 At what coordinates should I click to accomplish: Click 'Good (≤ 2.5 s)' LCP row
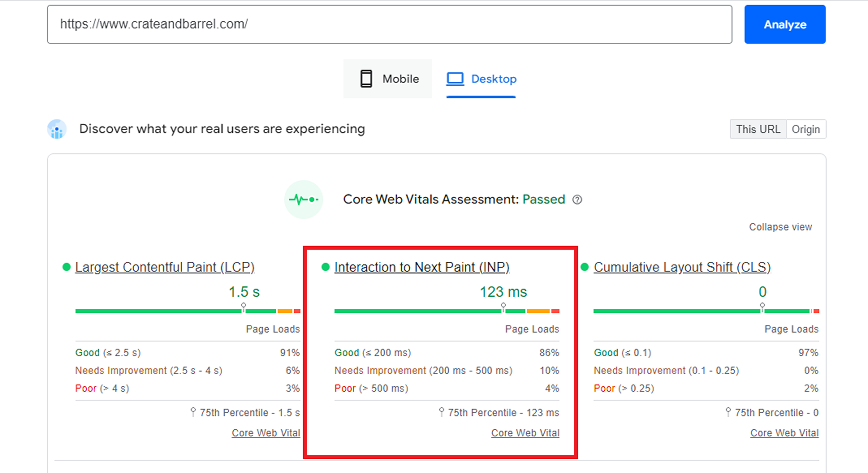click(x=188, y=352)
